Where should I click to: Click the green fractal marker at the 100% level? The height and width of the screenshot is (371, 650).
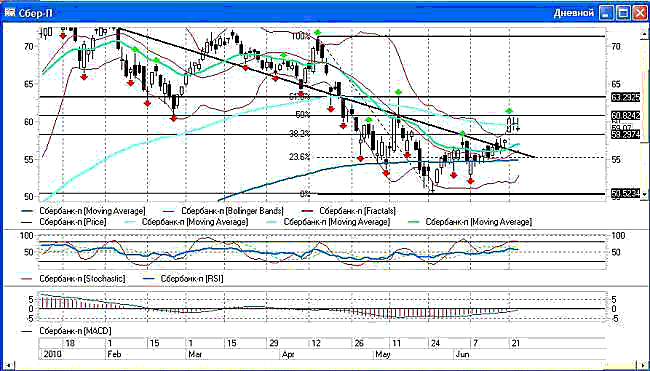point(318,32)
